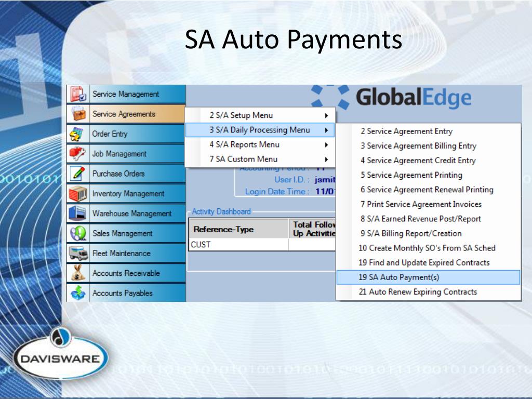
Task: Select 7 SA Custom Menu
Action: tap(260, 159)
